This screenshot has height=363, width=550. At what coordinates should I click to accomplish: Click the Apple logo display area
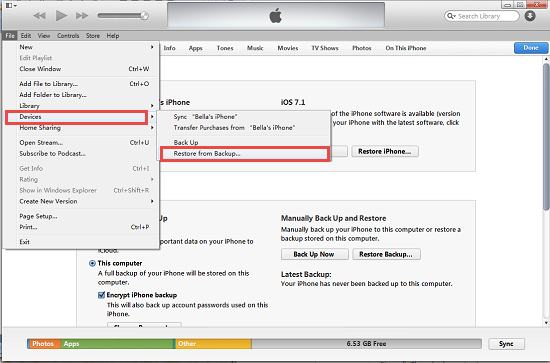(276, 15)
